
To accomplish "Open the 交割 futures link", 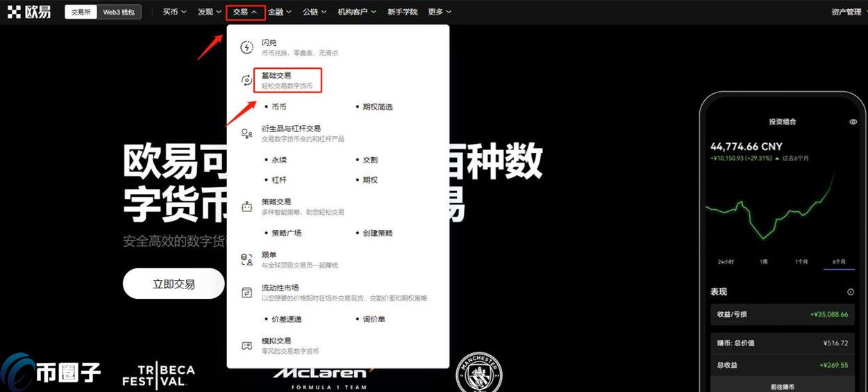I will (x=370, y=160).
